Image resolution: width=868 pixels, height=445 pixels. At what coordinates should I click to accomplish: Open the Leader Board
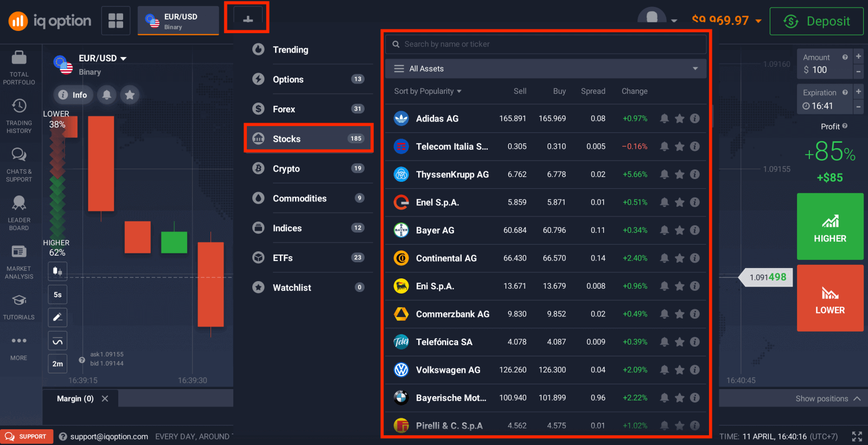(19, 213)
